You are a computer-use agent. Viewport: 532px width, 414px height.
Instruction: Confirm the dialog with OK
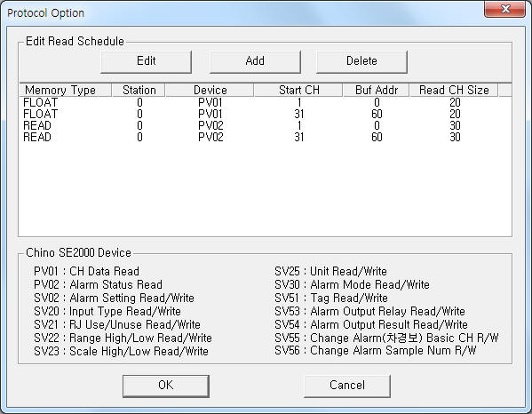(166, 386)
